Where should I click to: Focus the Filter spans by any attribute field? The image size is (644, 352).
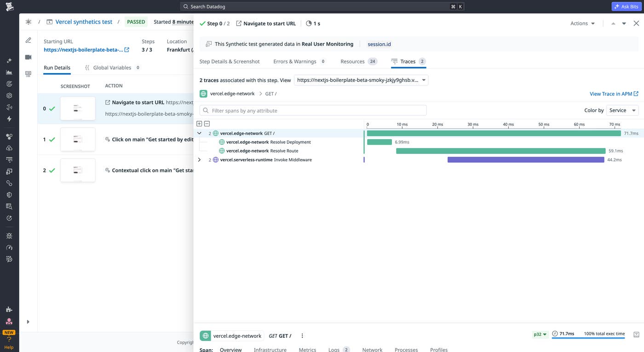(x=313, y=110)
